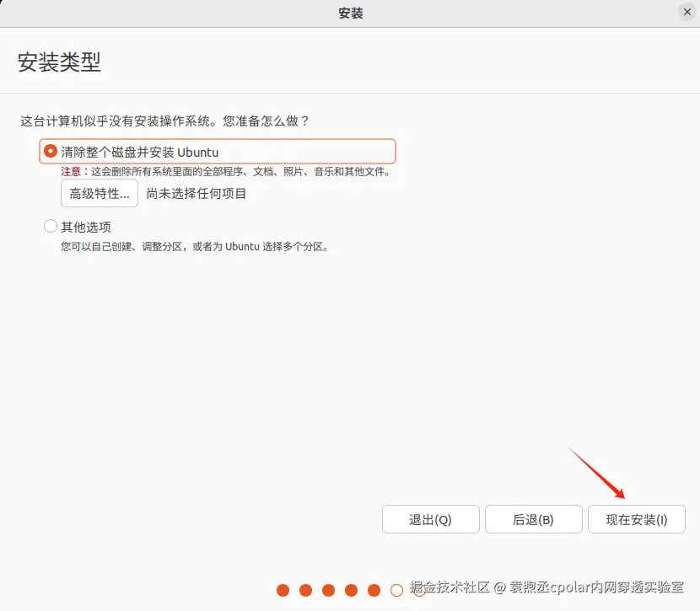
Task: Click the 安装类型 page heading
Action: (x=59, y=62)
